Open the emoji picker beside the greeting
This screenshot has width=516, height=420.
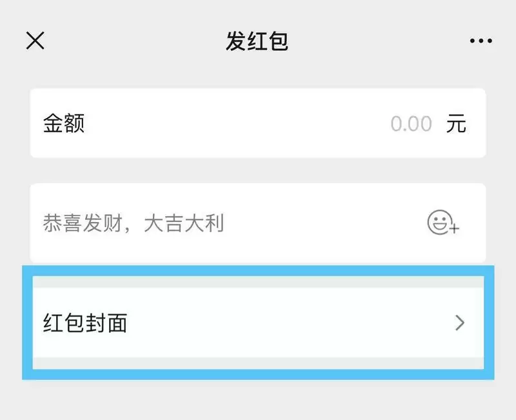441,223
